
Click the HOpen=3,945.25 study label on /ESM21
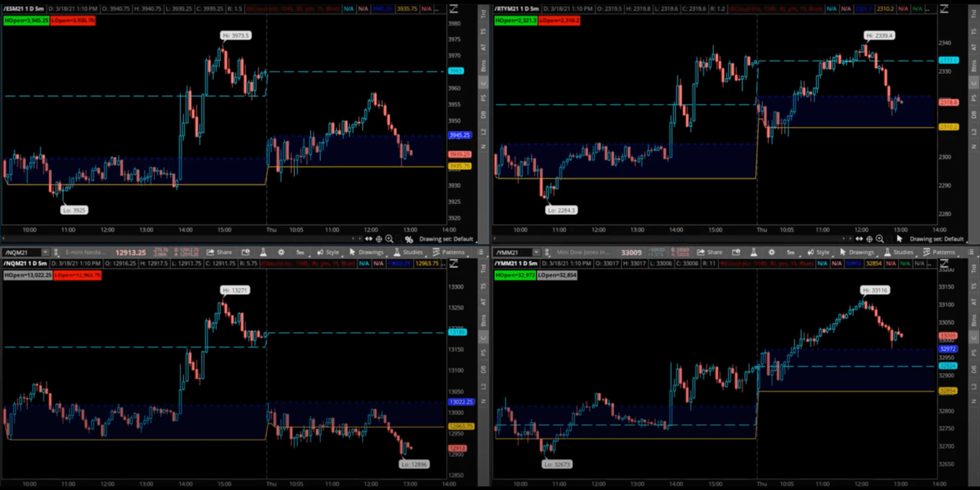(x=26, y=20)
